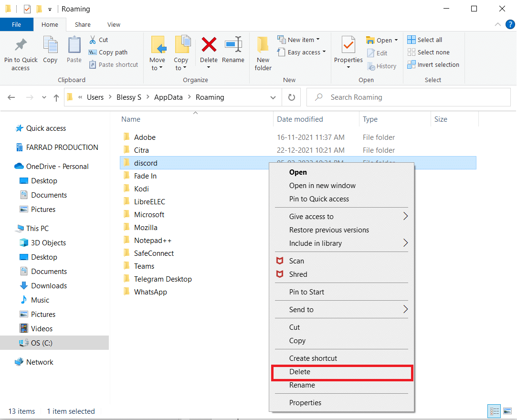The height and width of the screenshot is (420, 517).
Task: Open the Help question mark icon
Action: [x=510, y=24]
